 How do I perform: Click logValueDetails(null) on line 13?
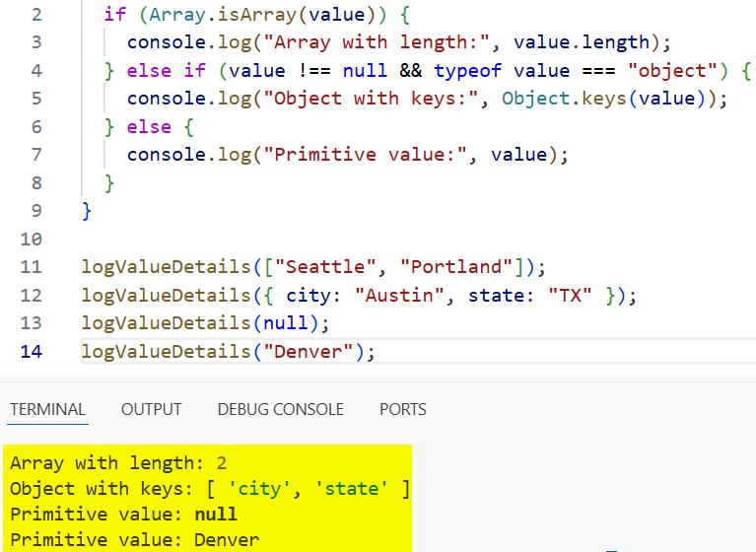(200, 323)
